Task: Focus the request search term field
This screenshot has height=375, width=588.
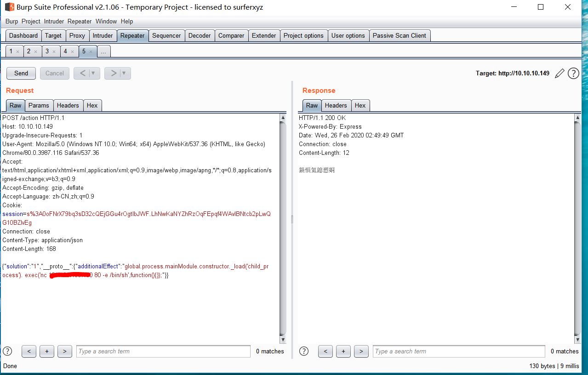Action: (x=163, y=352)
